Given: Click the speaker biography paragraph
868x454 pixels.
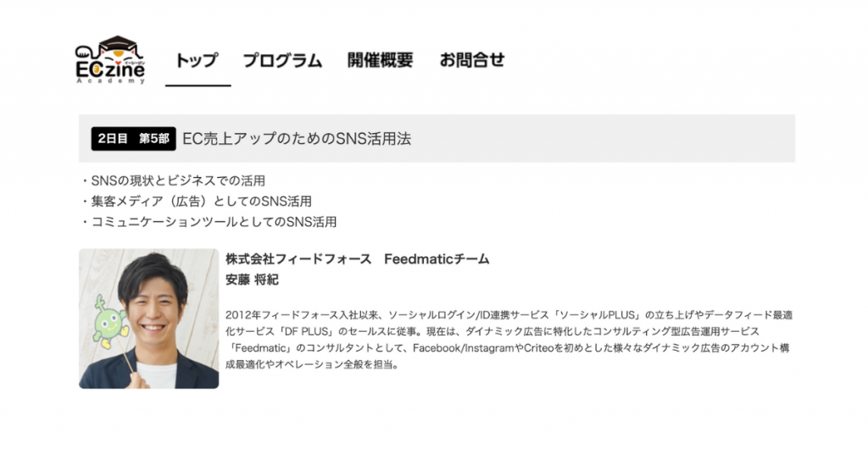Looking at the screenshot, I should (509, 340).
